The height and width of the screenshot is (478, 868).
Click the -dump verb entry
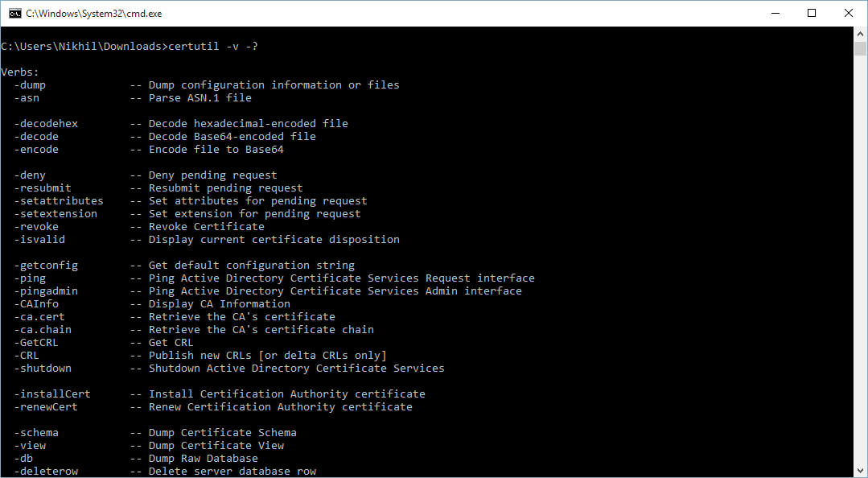(30, 84)
